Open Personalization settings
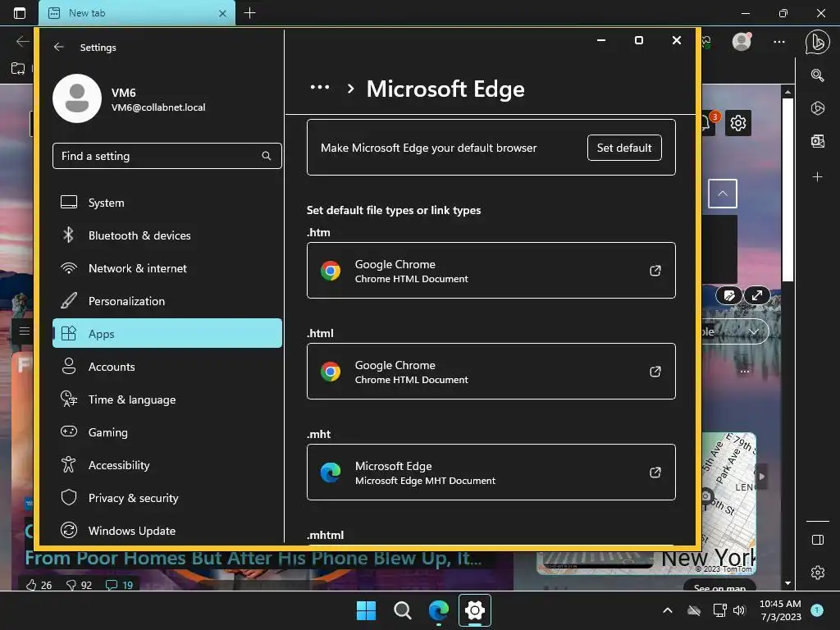Screen dimensions: 840x630 point(167,301)
